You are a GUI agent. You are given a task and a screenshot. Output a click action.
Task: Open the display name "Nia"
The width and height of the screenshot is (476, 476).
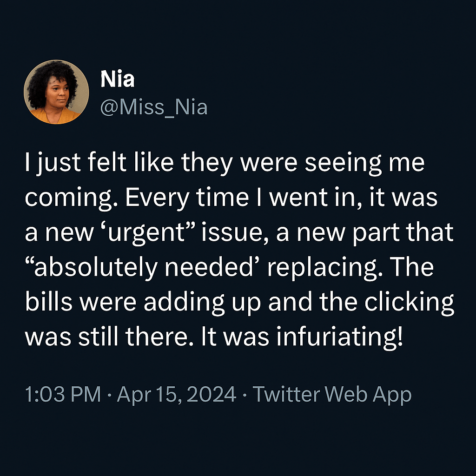[x=117, y=79]
